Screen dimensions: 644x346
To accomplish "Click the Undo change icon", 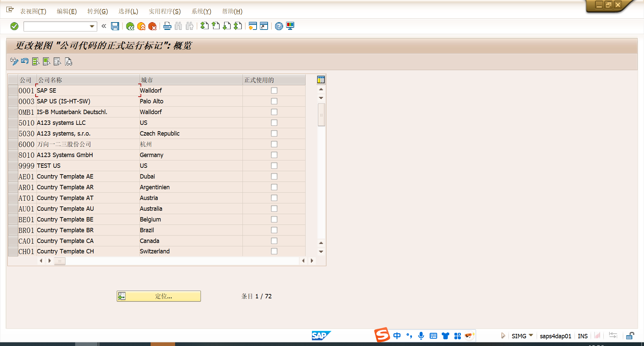I will 25,61.
